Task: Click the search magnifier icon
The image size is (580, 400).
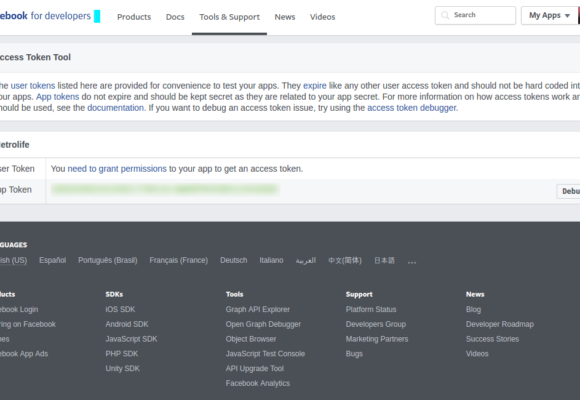Action: point(445,15)
